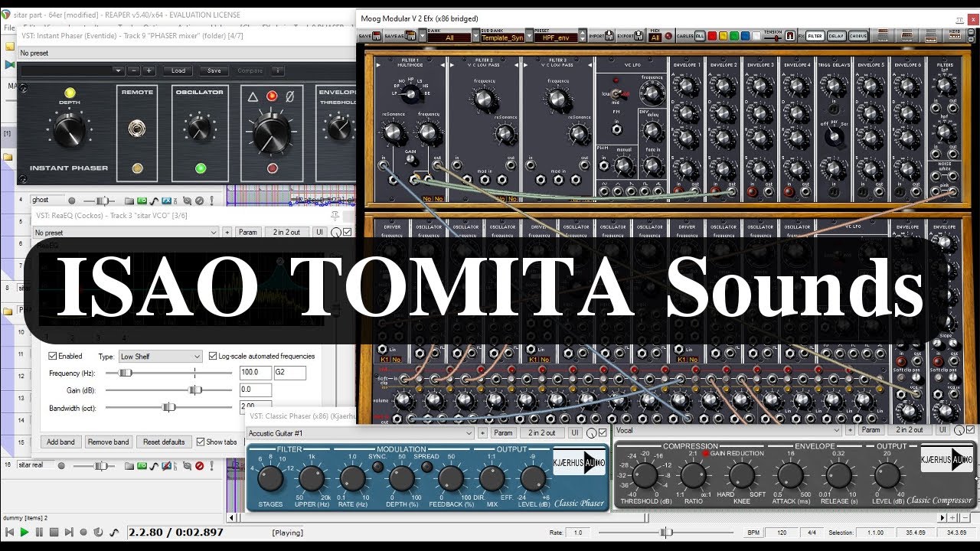Click the yellow Depth LED indicator
This screenshot has height=551, width=980.
(x=70, y=93)
